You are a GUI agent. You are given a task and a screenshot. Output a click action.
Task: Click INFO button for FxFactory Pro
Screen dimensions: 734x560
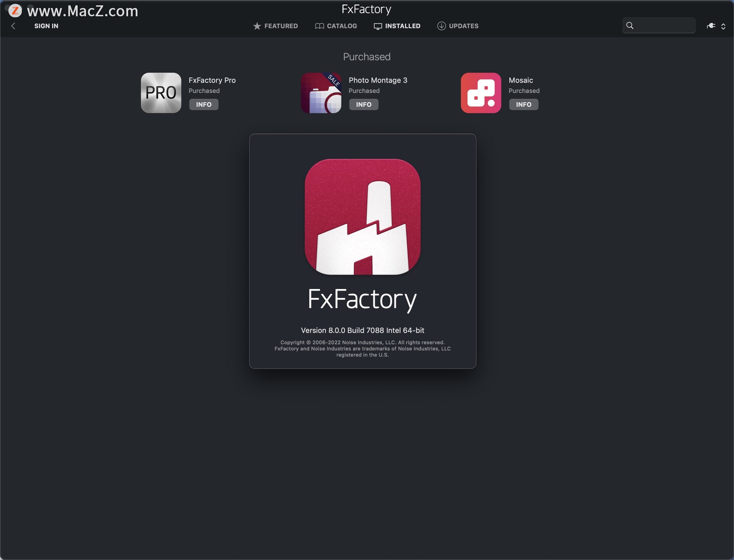[x=204, y=104]
